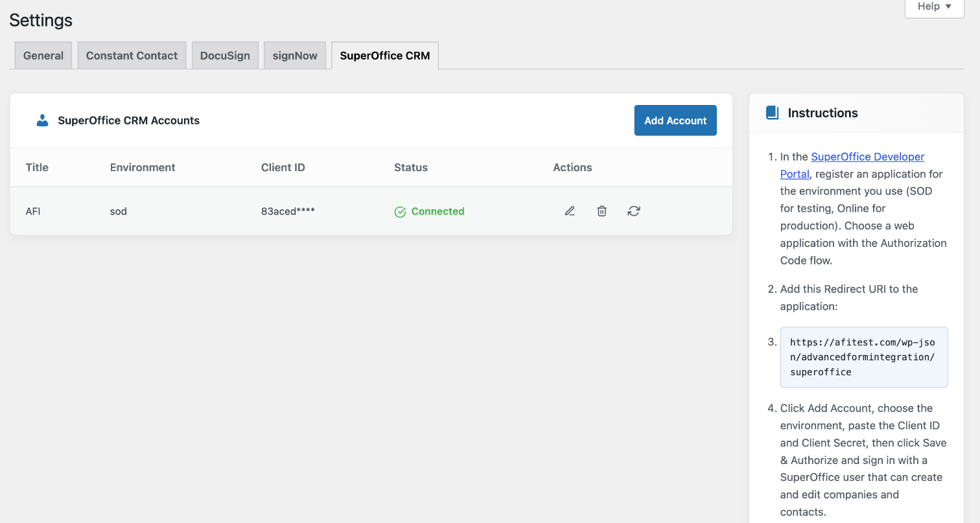Delete the AFI account via trash icon
980x523 pixels.
click(601, 211)
